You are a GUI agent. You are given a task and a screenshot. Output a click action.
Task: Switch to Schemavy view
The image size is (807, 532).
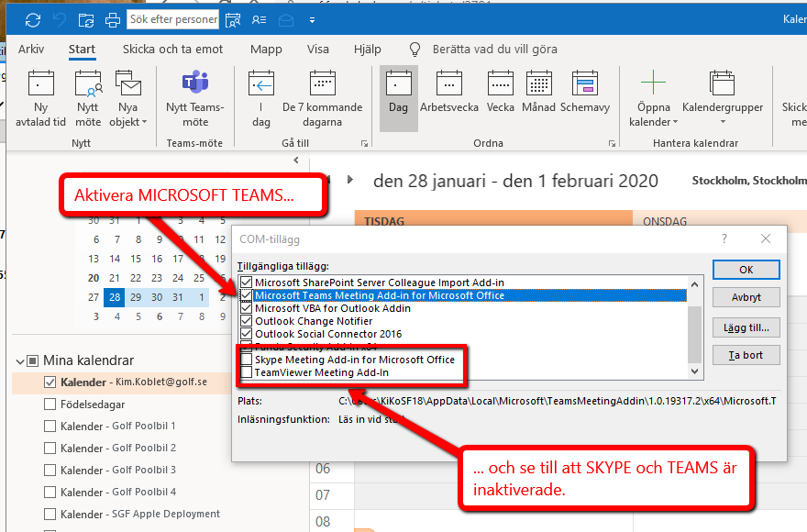[x=585, y=93]
